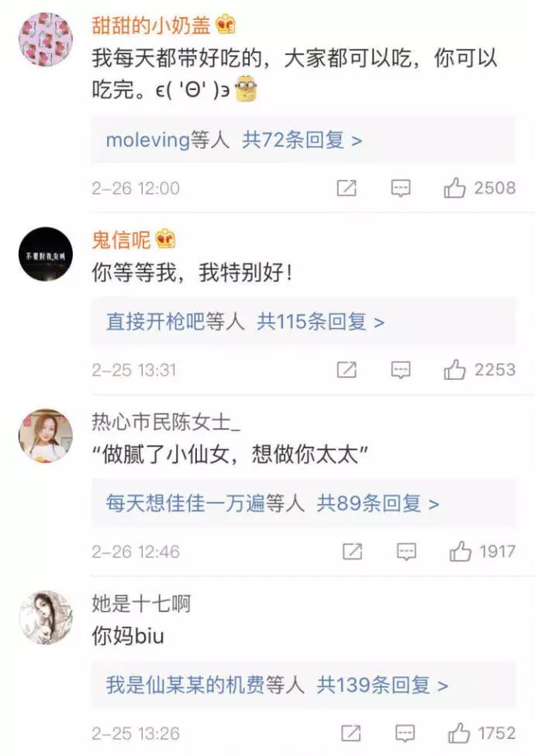535x756 pixels.
Task: Repost the 甜甜的小奶盖 comment
Action: coord(347,188)
